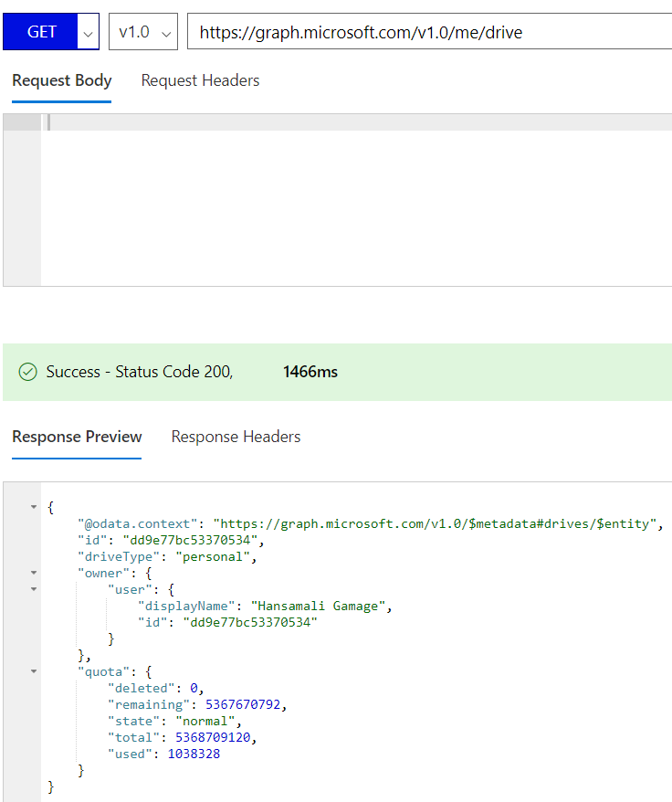Click the 1466ms response time
Screen dimensions: 672x802
[x=310, y=372]
